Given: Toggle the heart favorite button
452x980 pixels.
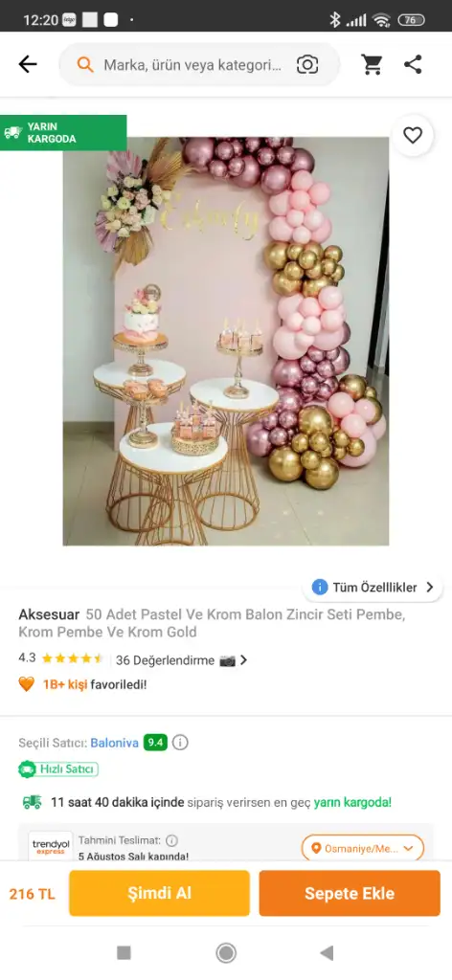Looking at the screenshot, I should [x=413, y=135].
